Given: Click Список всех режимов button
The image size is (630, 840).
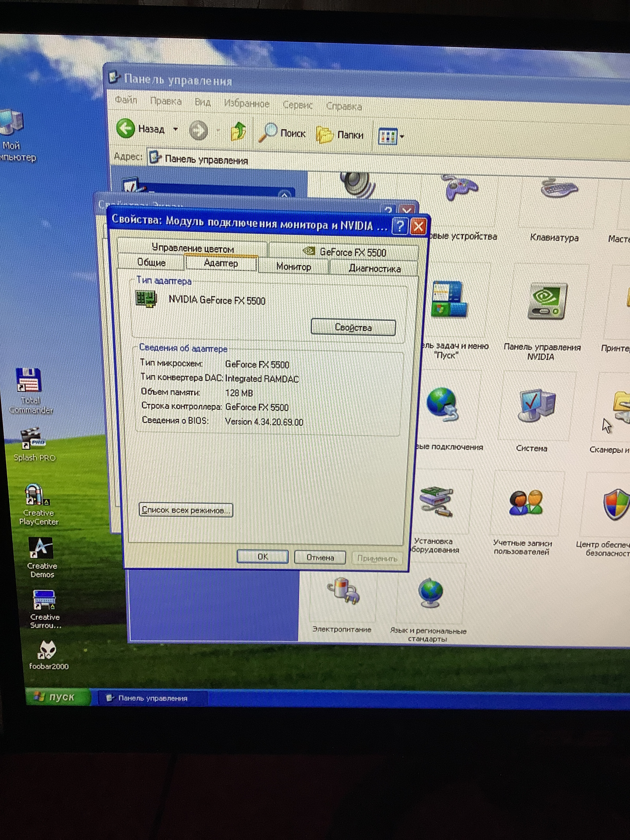Looking at the screenshot, I should 186,510.
